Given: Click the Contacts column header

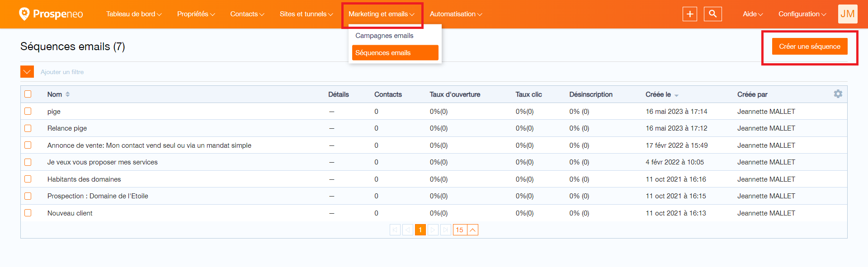Looking at the screenshot, I should click(388, 94).
